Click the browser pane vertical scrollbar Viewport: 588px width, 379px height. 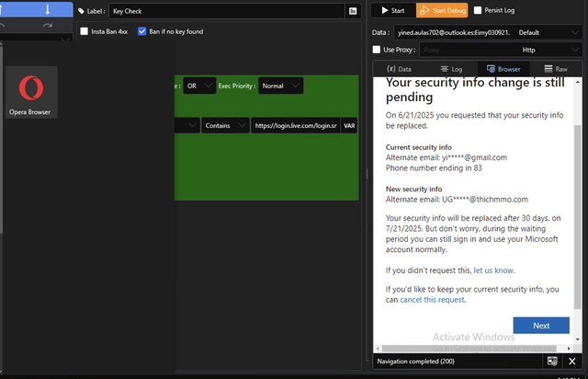[x=578, y=216]
